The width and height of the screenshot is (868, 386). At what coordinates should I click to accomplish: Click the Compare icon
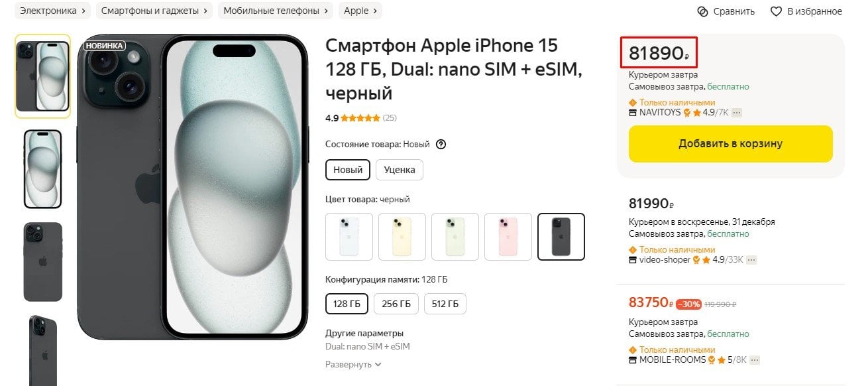point(702,11)
